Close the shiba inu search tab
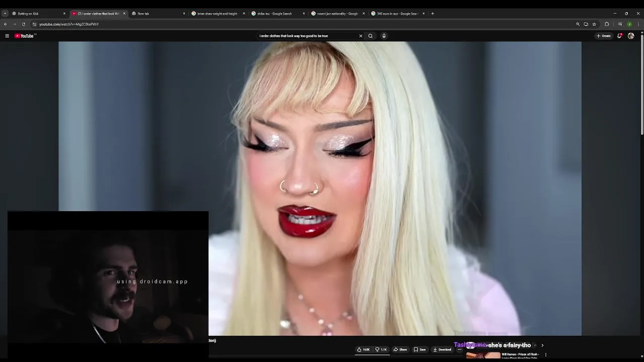 (x=303, y=14)
